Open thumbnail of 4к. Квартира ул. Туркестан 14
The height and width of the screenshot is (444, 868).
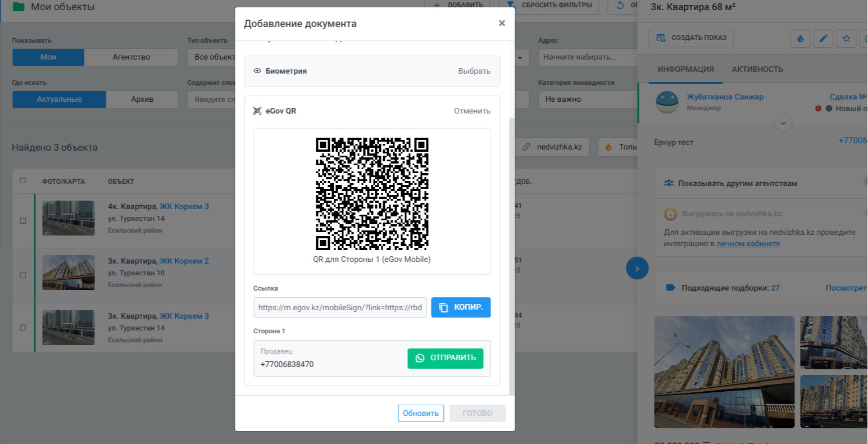[x=69, y=218]
